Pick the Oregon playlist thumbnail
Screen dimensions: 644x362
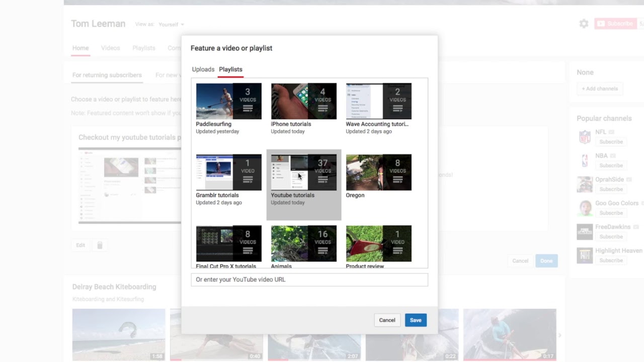click(x=378, y=172)
